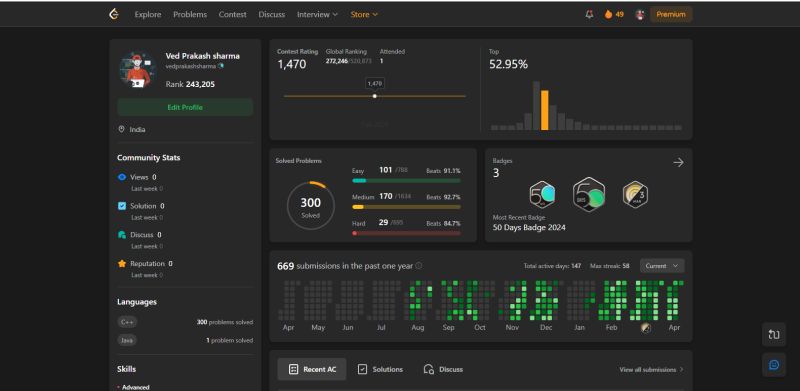Switch to the Discuss tab below heatmap

point(443,369)
